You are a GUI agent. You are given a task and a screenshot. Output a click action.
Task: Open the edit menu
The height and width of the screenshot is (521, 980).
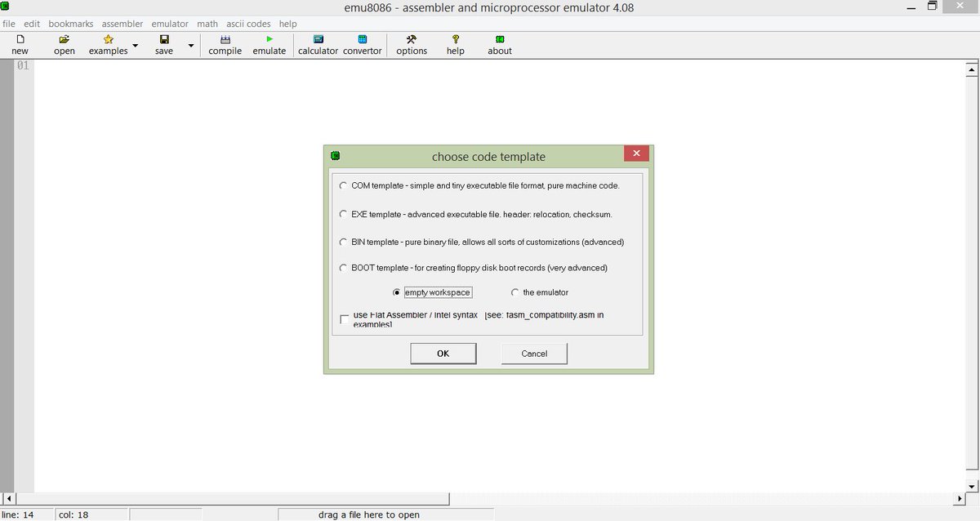(x=32, y=24)
